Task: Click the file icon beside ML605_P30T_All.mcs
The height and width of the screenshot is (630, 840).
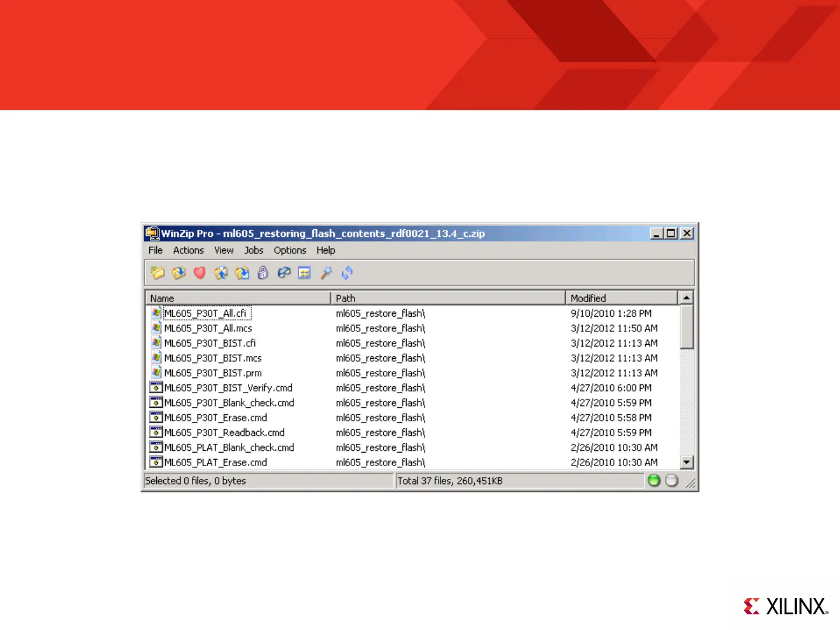Action: 156,328
